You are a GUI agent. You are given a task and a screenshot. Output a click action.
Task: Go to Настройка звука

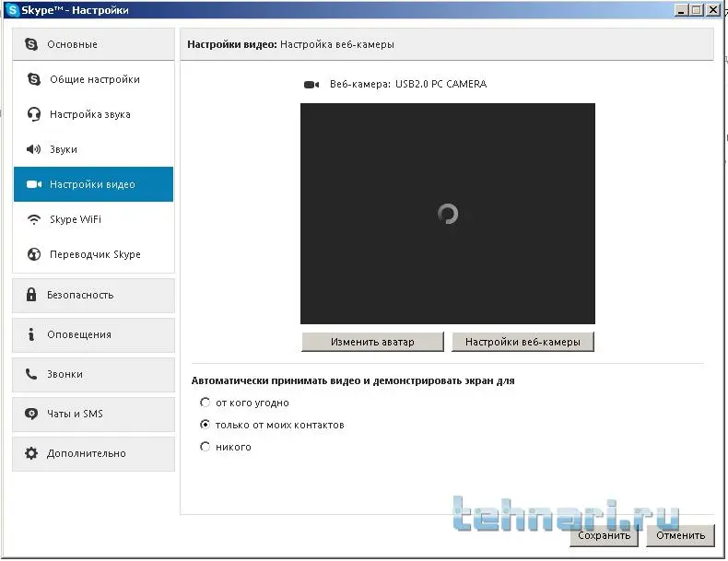93,114
